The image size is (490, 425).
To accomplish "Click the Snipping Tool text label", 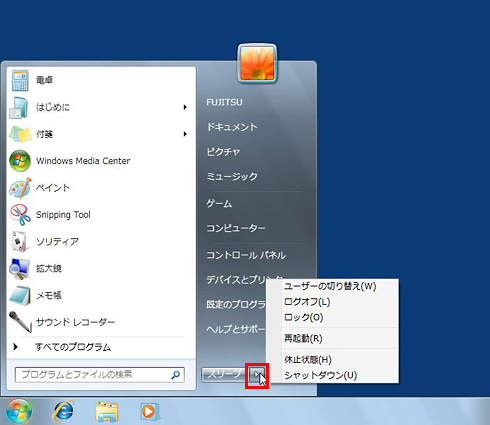I will [63, 215].
